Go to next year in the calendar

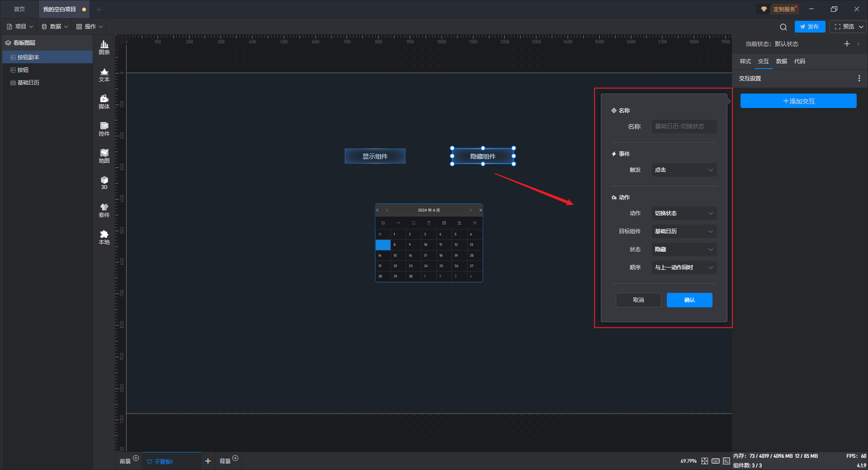click(x=480, y=210)
